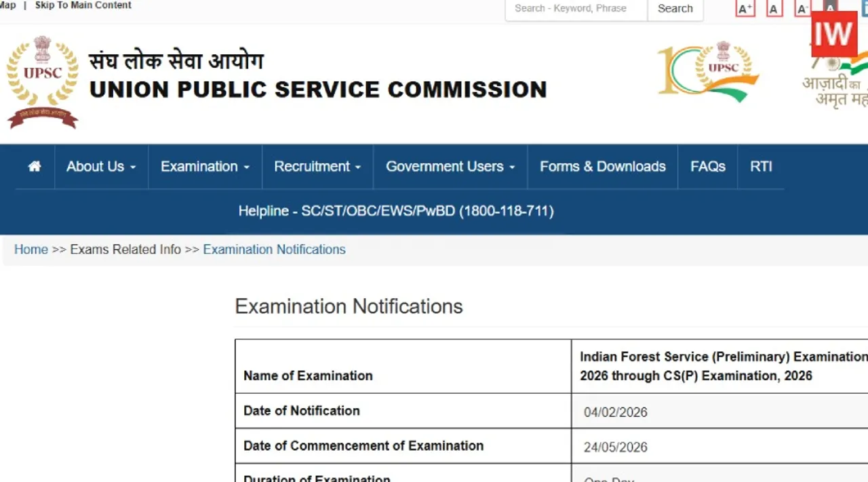Click the home icon in the navigation bar

pyautogui.click(x=34, y=166)
